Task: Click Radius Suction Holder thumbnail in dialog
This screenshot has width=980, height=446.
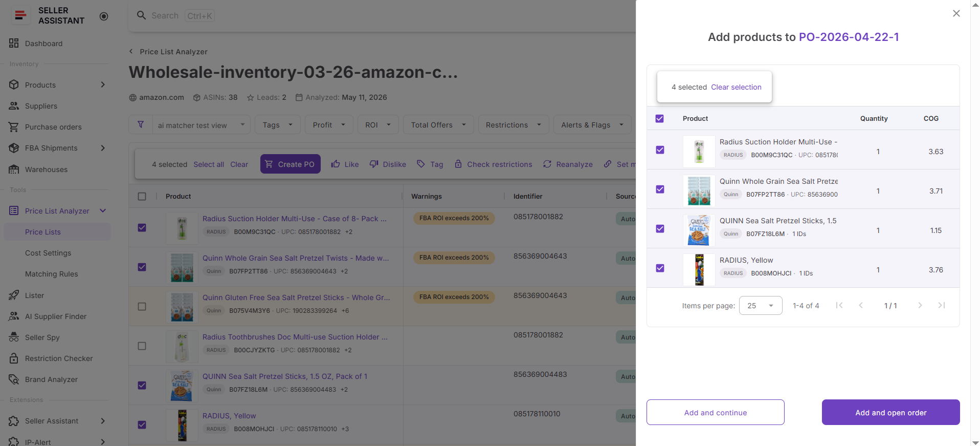Action: coord(699,152)
